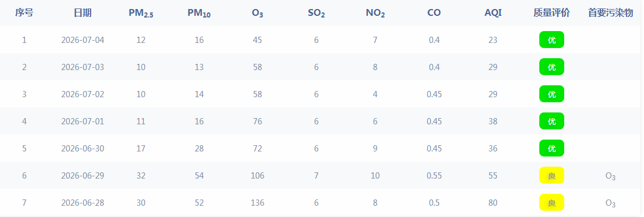Image resolution: width=644 pixels, height=217 pixels.
Task: Click green 优 badge for 2026-07-03
Action: (x=552, y=67)
